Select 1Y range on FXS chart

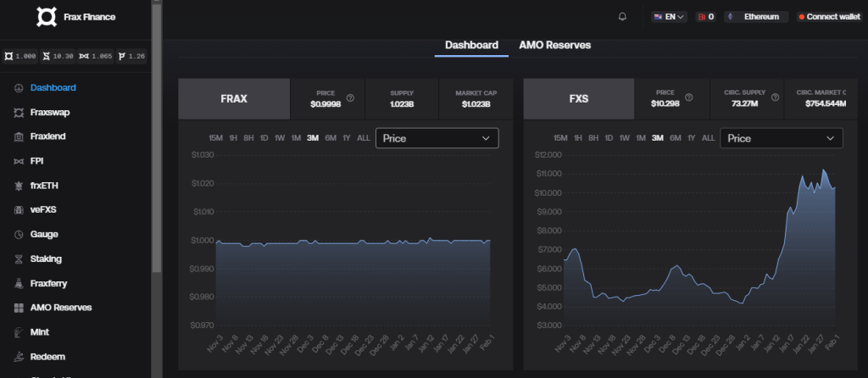click(692, 138)
